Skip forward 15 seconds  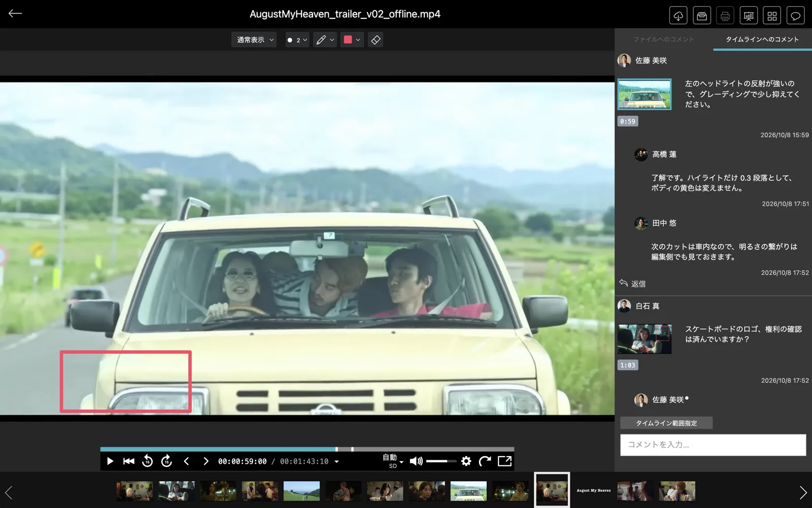pos(166,461)
